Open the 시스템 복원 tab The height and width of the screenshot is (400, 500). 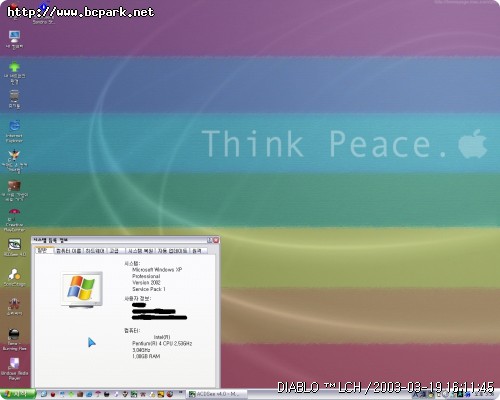[x=141, y=251]
